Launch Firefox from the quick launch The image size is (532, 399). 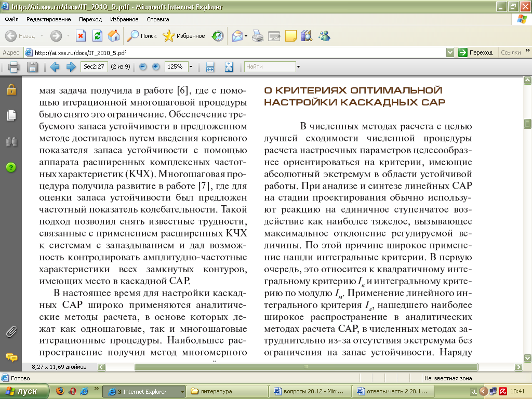click(x=60, y=391)
